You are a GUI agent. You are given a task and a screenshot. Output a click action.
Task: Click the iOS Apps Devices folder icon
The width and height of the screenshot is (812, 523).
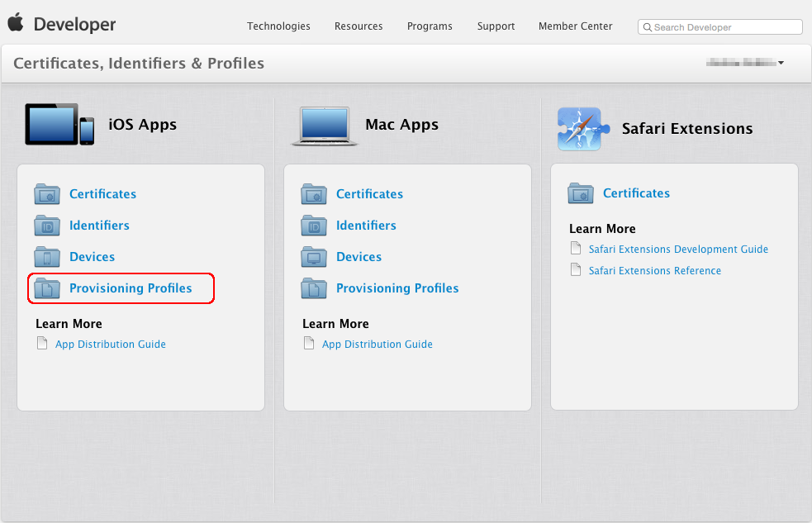tap(47, 257)
